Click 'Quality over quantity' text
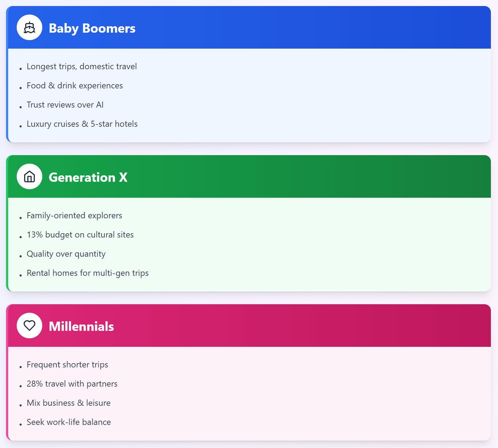 [66, 254]
